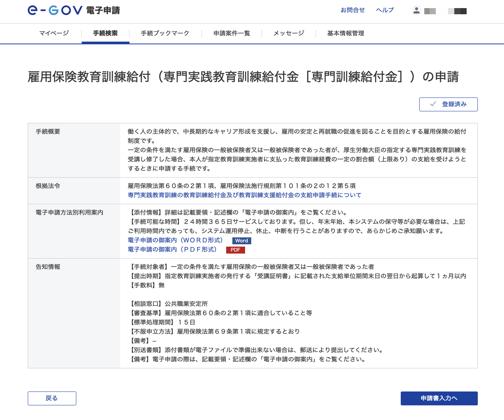
Task: Click the 戻る button
Action: pyautogui.click(x=52, y=398)
